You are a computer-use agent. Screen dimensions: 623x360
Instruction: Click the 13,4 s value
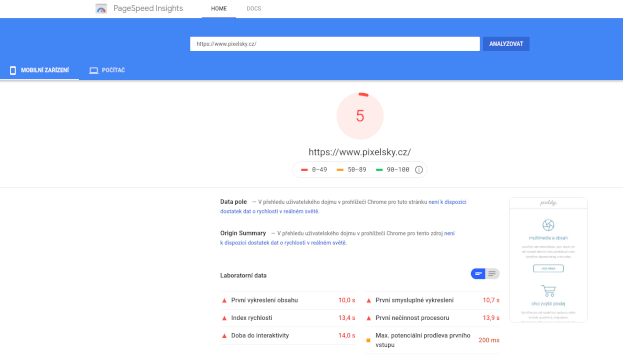pyautogui.click(x=346, y=318)
